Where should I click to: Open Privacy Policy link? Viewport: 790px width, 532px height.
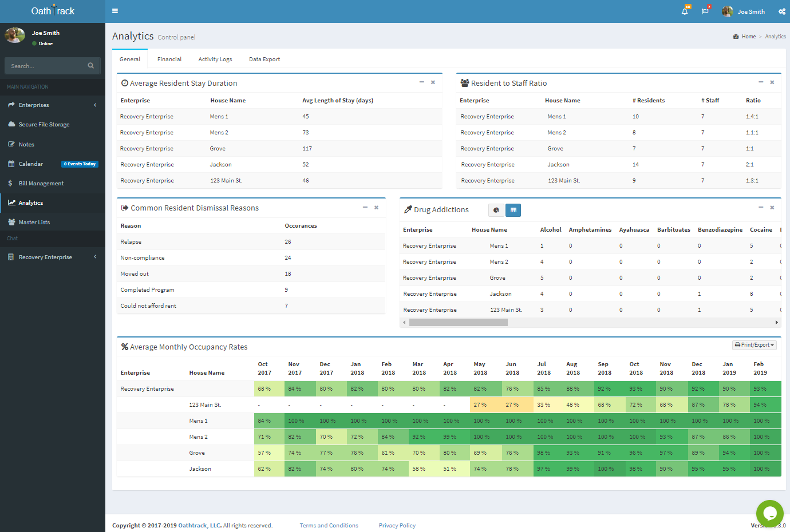point(397,526)
